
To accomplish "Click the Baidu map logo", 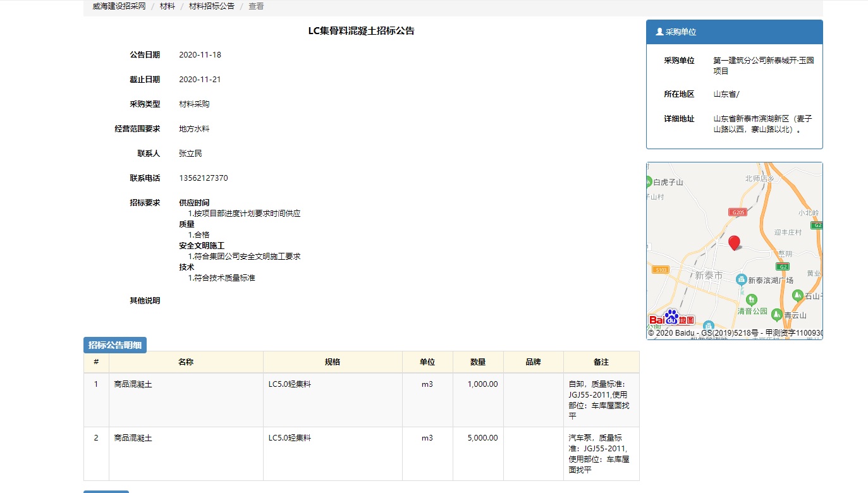I will [x=671, y=318].
